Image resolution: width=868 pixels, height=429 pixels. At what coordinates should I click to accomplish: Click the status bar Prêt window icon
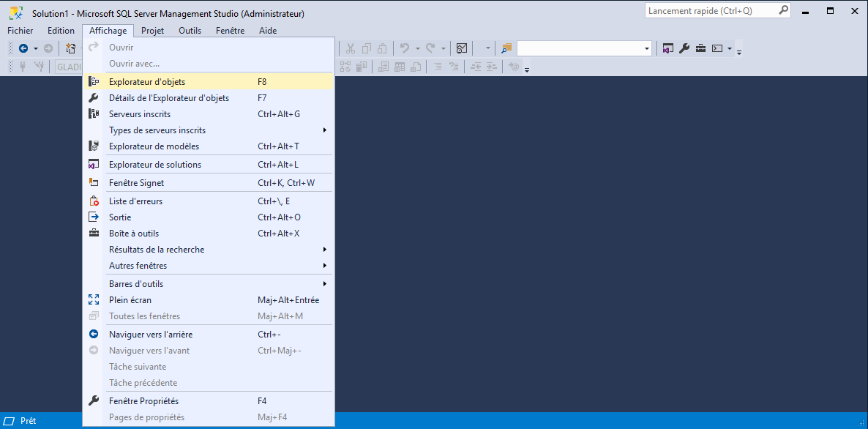tap(9, 421)
